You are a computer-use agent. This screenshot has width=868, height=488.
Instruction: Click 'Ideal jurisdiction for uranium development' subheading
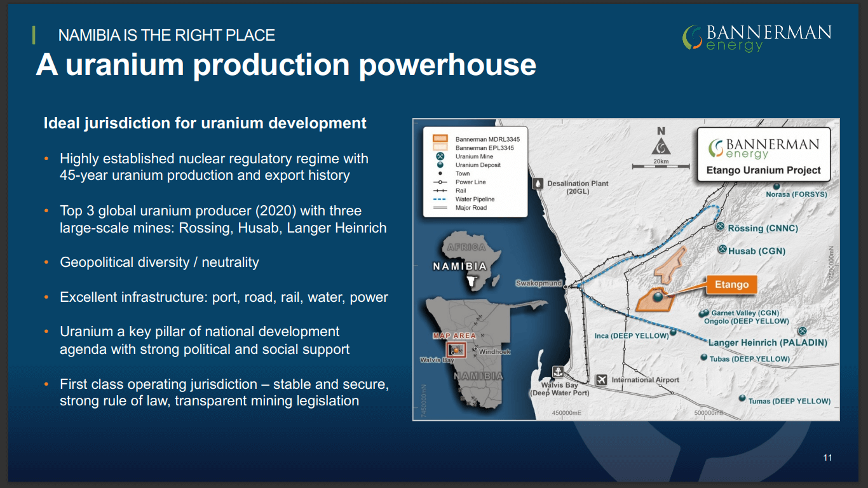pyautogui.click(x=205, y=123)
